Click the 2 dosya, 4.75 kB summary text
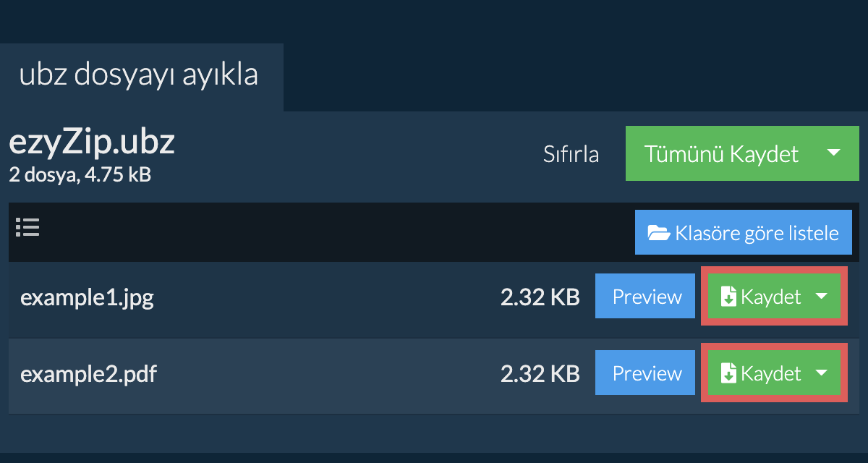This screenshot has width=868, height=463. tap(80, 174)
